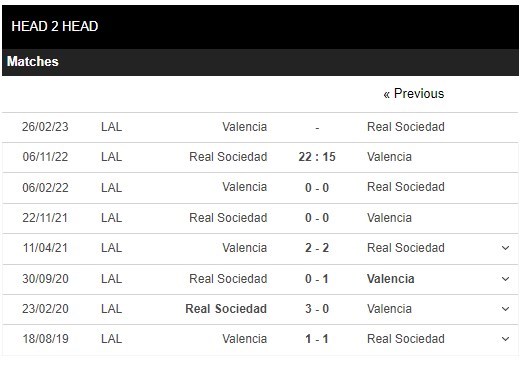
Task: Open the 2 - 2 match score
Action: [317, 248]
